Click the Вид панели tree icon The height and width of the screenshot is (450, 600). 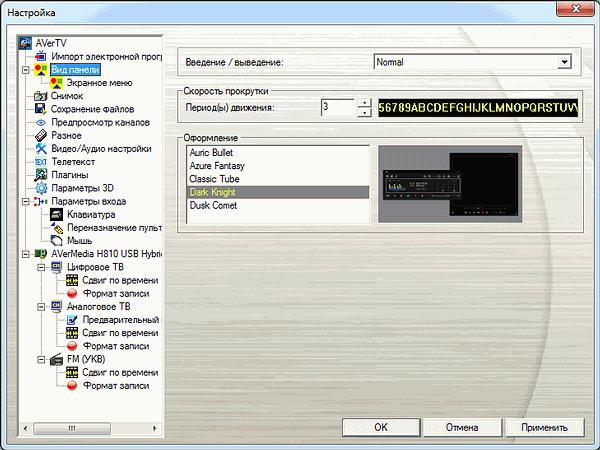tap(41, 70)
